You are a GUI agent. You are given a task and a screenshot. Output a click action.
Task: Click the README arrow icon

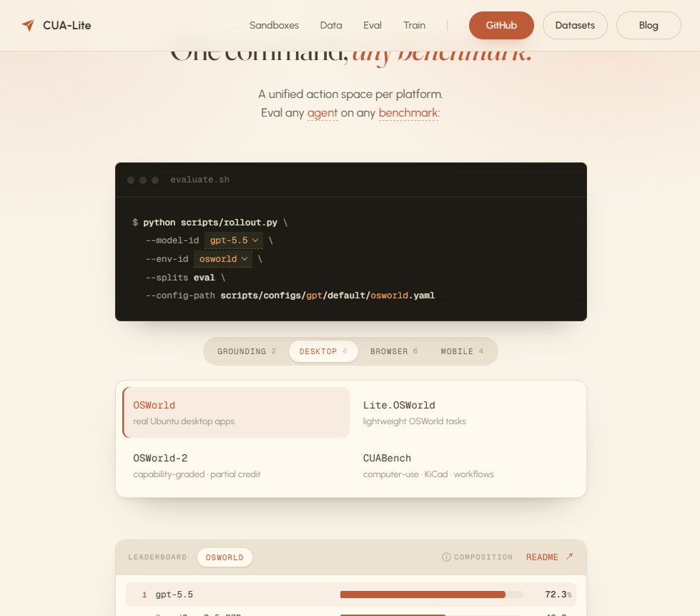coord(569,557)
